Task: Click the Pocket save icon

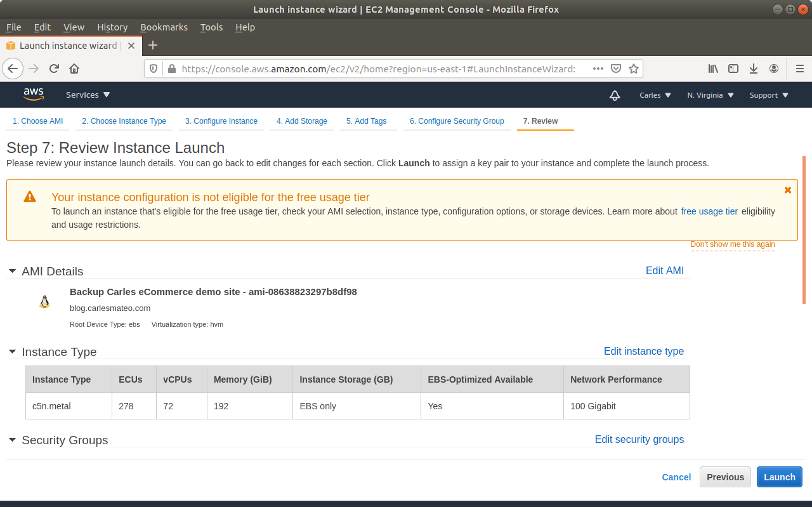Action: tap(615, 69)
